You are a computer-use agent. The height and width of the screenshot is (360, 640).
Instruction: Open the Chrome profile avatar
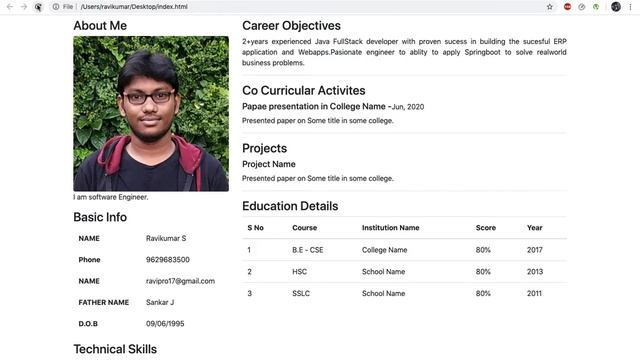[x=616, y=7]
